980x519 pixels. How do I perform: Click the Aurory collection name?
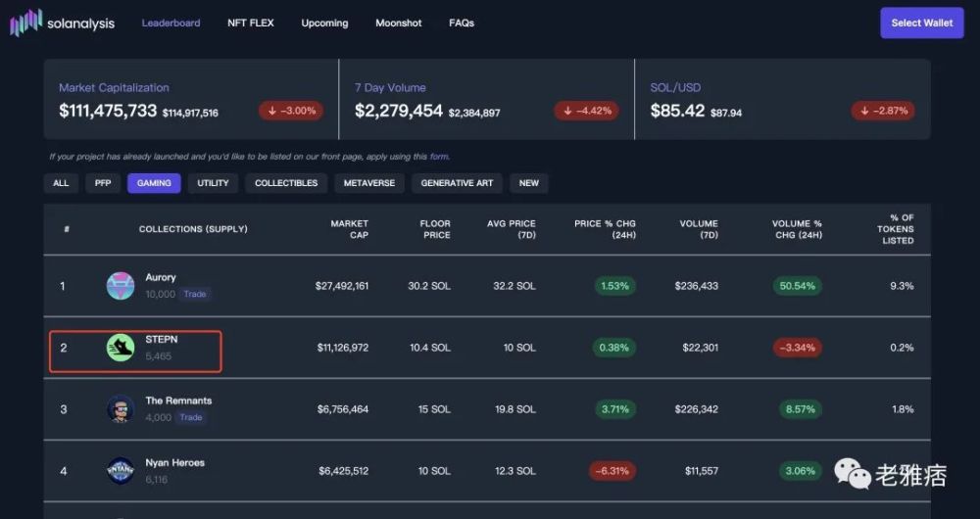161,277
